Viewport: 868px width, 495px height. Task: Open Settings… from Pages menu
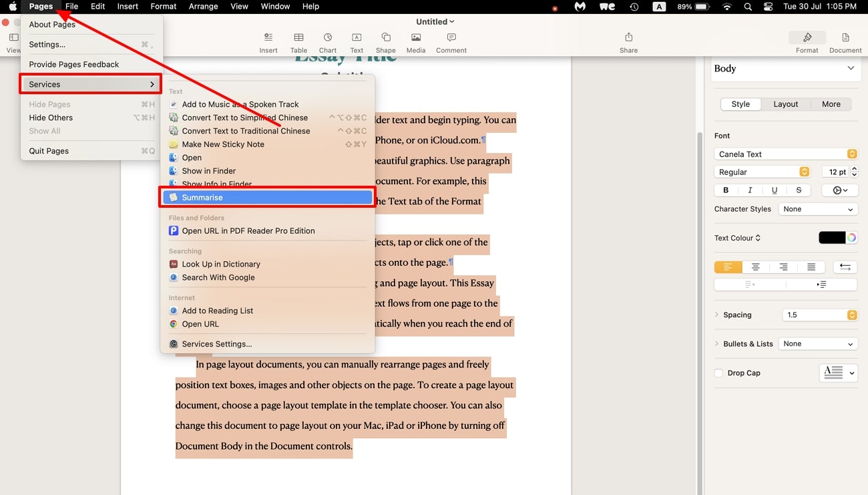(x=91, y=44)
